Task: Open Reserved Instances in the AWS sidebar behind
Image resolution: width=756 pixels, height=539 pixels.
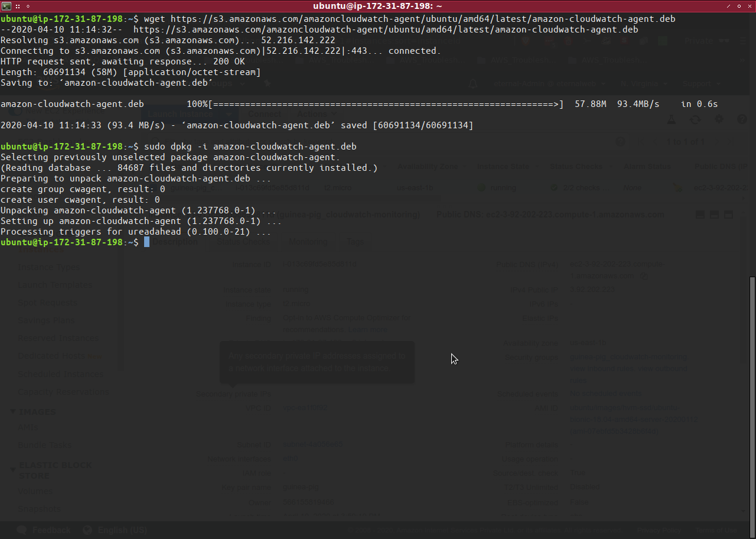Action: click(58, 338)
